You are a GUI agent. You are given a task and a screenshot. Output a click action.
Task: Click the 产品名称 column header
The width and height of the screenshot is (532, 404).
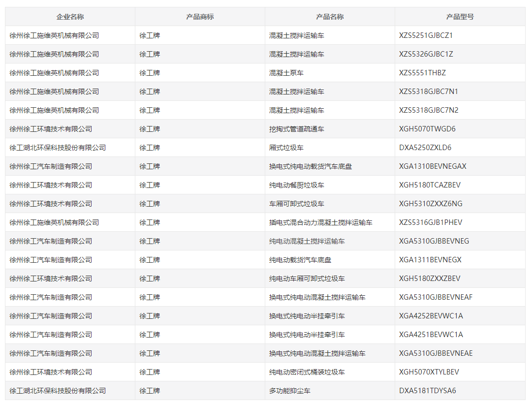pos(330,17)
